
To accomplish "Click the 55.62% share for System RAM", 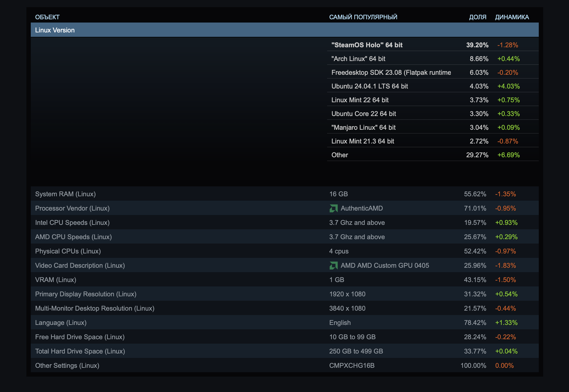I will tap(475, 194).
